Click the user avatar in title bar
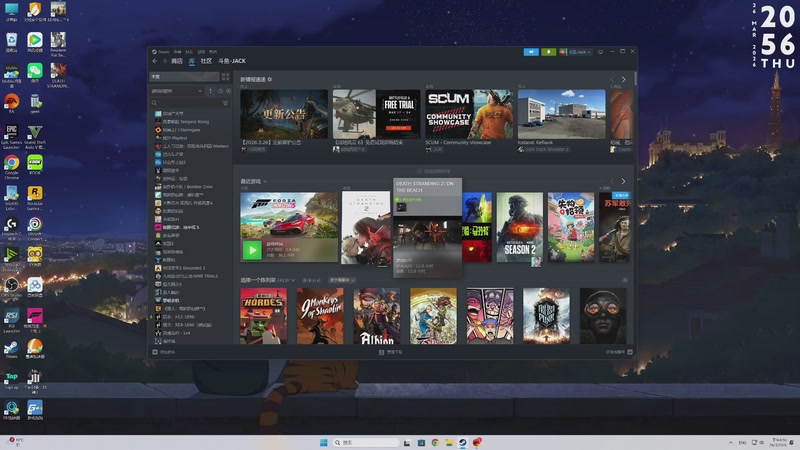Image resolution: width=800 pixels, height=450 pixels. (x=563, y=52)
